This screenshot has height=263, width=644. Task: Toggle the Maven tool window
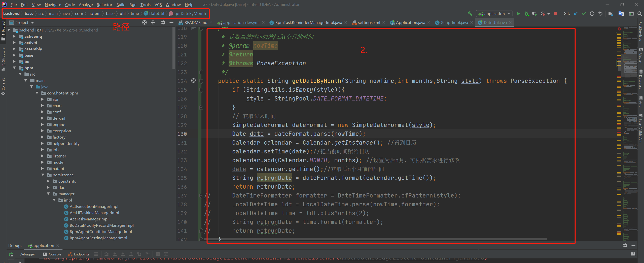(640, 55)
